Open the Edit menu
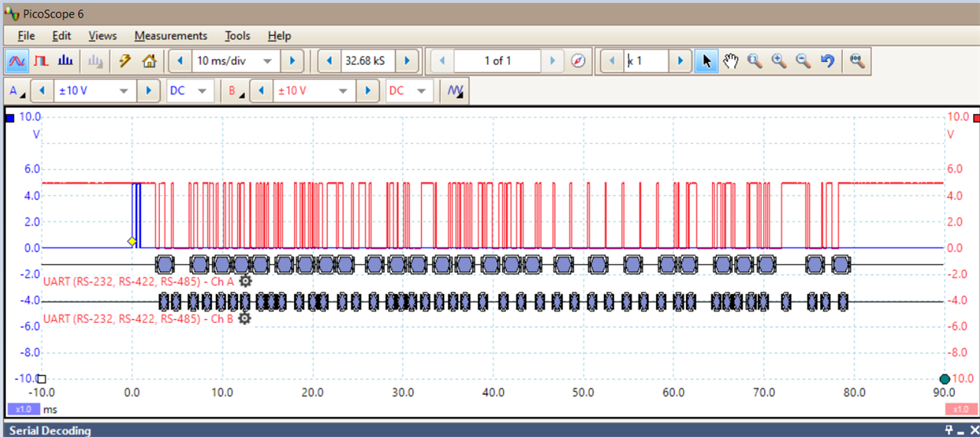 click(x=61, y=35)
